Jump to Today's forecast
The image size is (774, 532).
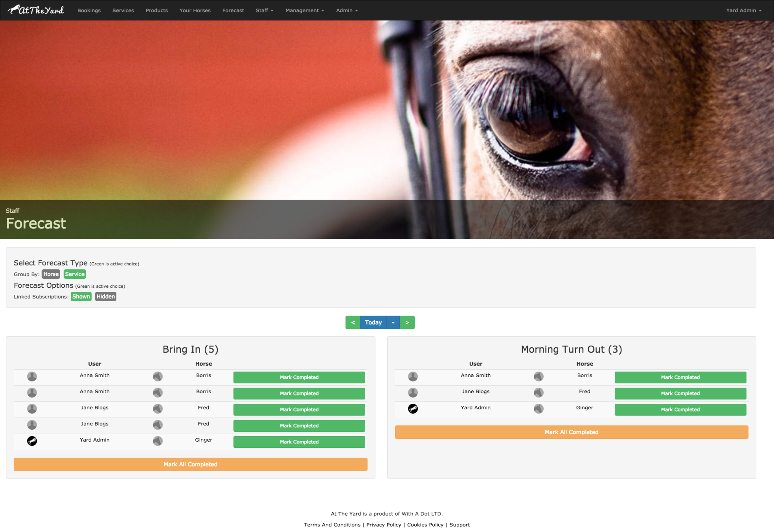tap(373, 323)
